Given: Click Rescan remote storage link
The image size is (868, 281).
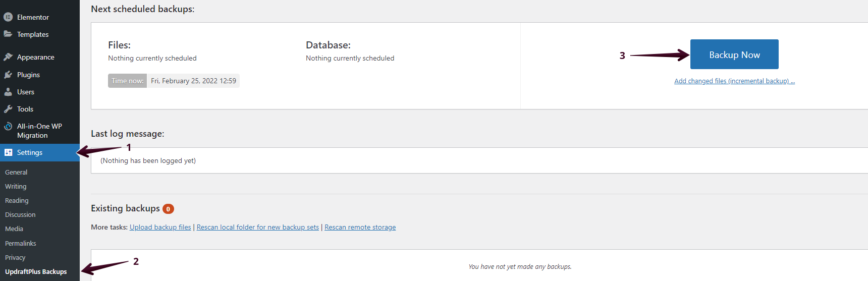Looking at the screenshot, I should click(360, 228).
